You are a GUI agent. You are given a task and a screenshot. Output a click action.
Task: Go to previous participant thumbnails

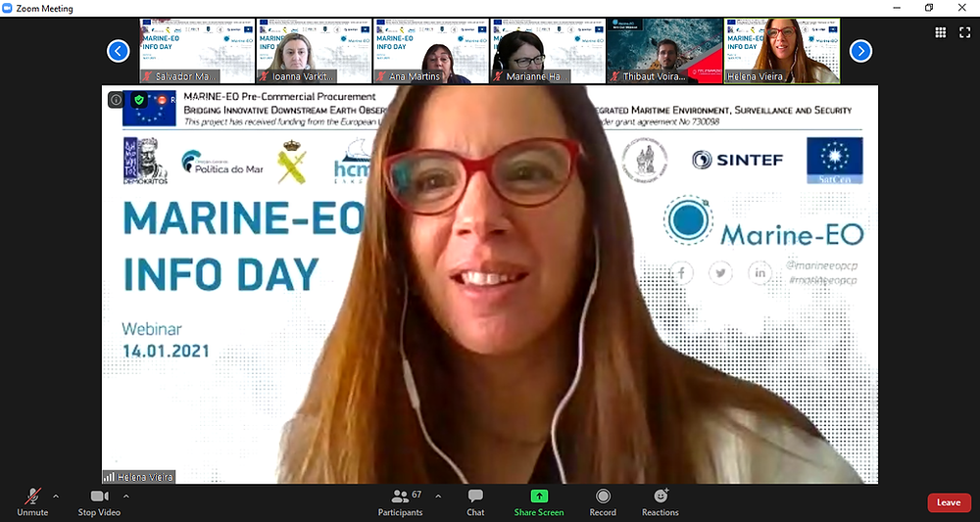(x=119, y=51)
